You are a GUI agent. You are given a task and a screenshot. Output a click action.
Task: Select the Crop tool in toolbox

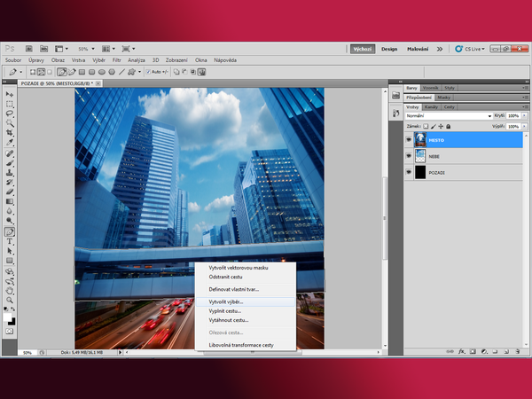click(10, 133)
